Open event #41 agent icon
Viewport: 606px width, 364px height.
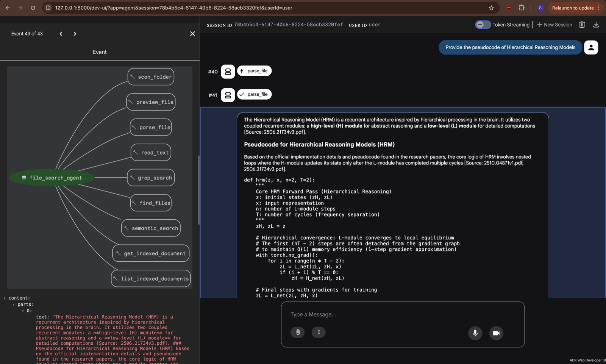(x=228, y=95)
